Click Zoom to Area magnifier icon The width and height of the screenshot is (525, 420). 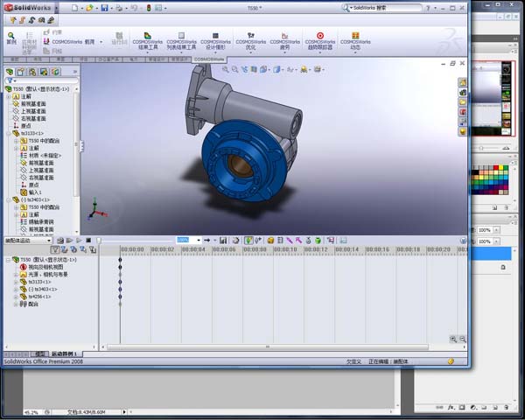[235, 69]
